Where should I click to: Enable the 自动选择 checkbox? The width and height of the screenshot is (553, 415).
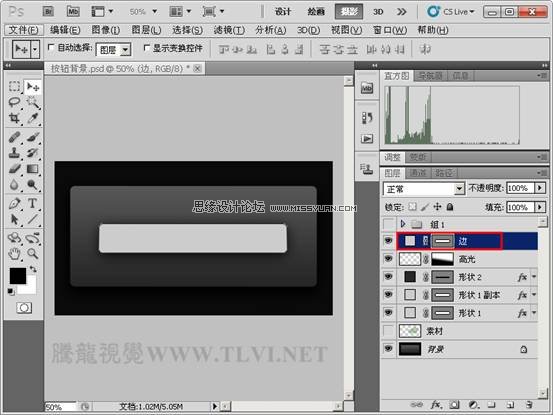pos(51,47)
